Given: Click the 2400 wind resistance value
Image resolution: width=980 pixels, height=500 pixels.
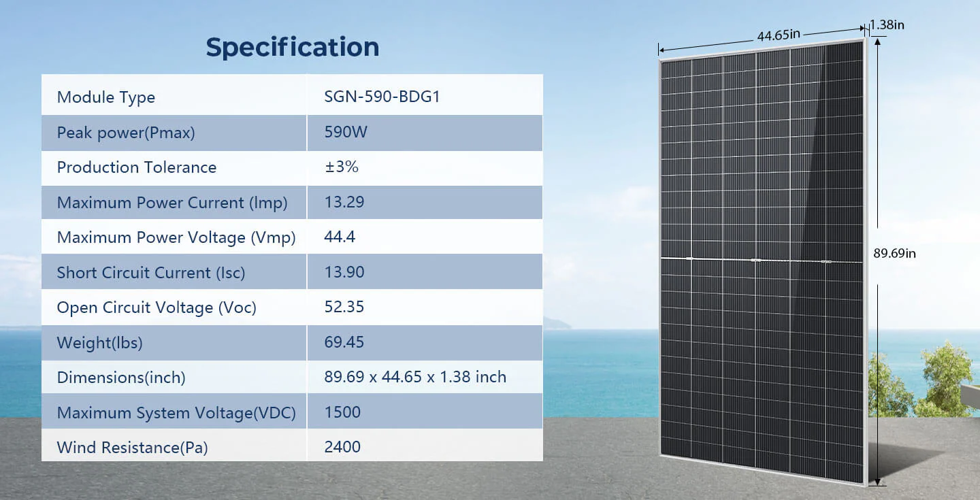Looking at the screenshot, I should click(x=342, y=447).
